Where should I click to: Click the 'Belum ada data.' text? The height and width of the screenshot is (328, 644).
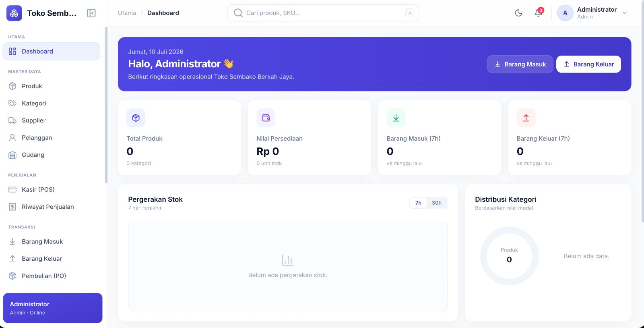[586, 256]
